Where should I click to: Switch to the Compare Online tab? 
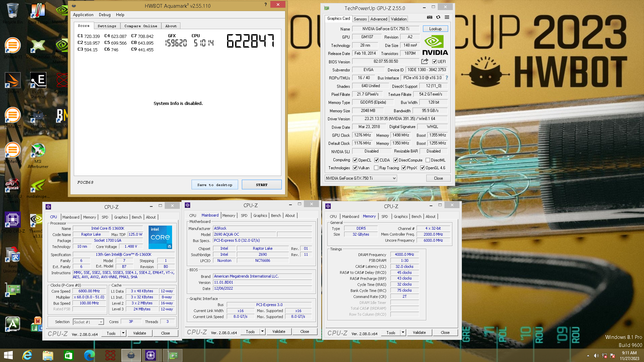[x=141, y=26]
